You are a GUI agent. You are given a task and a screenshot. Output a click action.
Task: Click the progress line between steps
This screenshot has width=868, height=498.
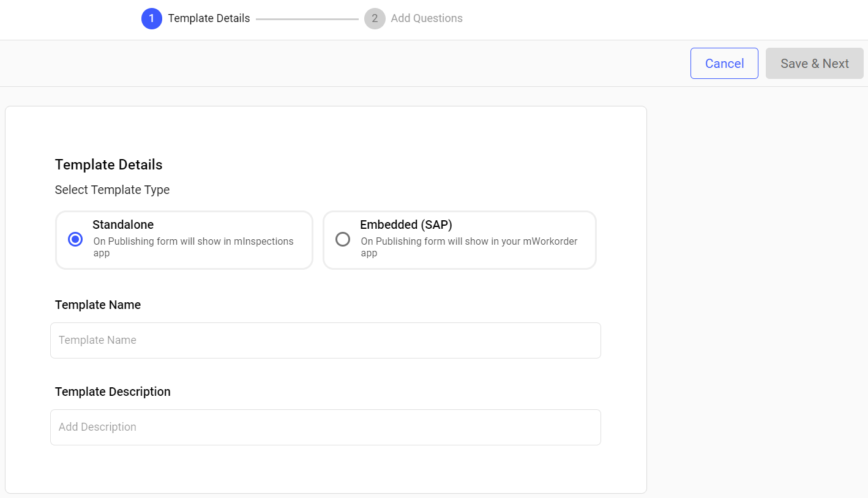click(x=307, y=19)
